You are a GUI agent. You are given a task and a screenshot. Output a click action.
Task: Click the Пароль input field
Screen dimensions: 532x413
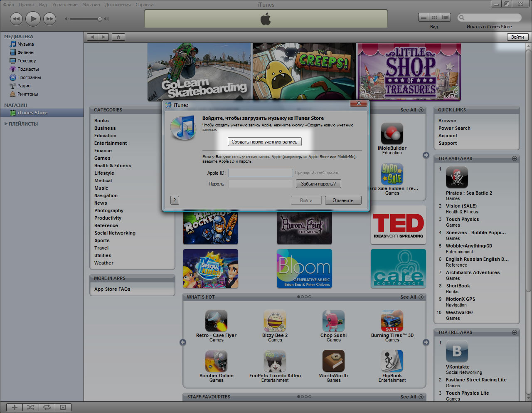[x=261, y=183]
